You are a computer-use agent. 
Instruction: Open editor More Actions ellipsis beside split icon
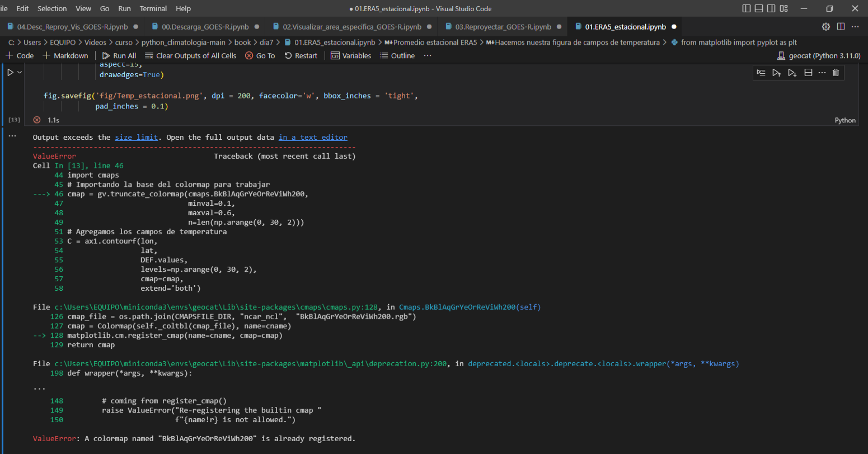[x=855, y=26]
